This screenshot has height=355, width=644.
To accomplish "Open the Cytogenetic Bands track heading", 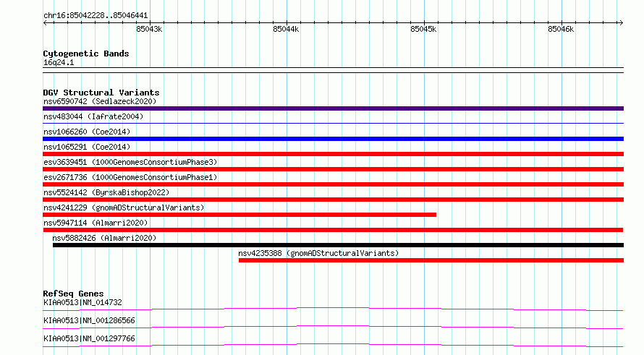I will tap(86, 54).
